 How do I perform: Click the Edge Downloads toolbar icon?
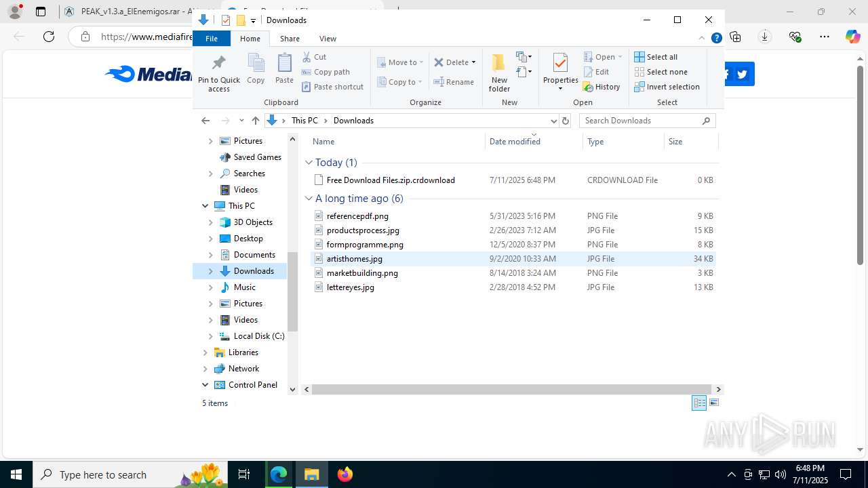[765, 37]
